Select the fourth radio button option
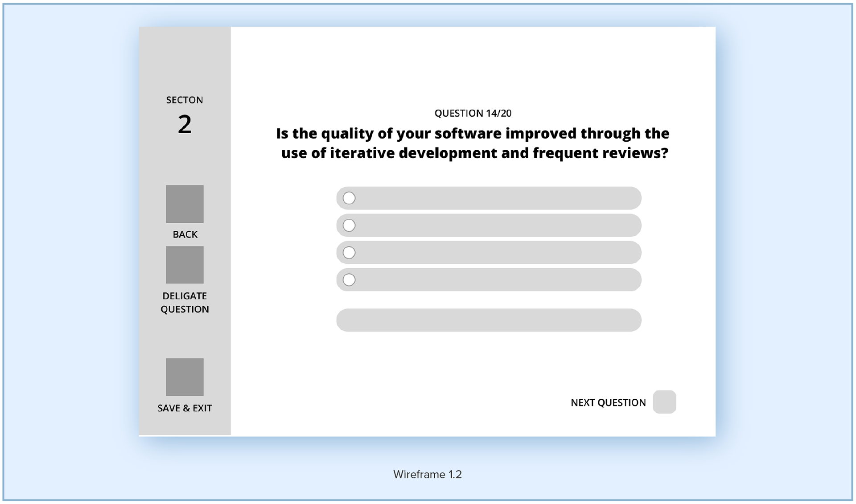 349,280
